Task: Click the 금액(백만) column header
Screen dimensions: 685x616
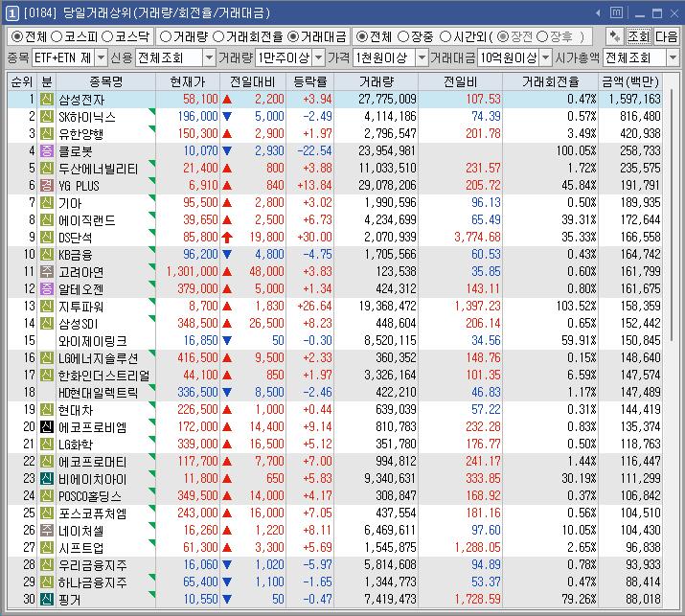Action: (x=630, y=81)
